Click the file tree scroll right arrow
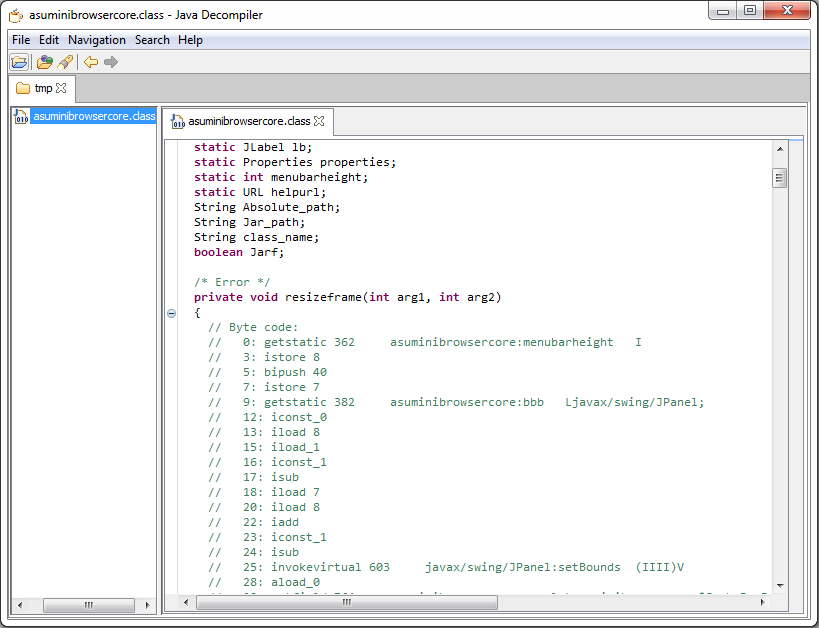The height and width of the screenshot is (628, 819). click(x=147, y=605)
